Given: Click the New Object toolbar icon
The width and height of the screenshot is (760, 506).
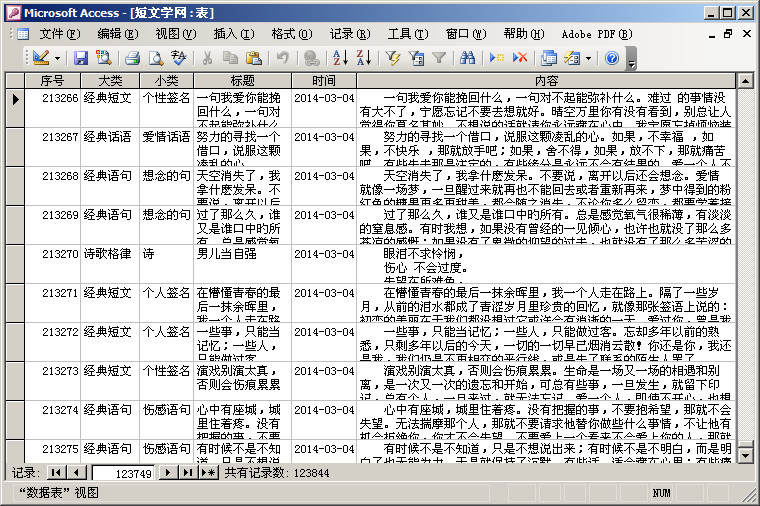Looking at the screenshot, I should (x=572, y=58).
